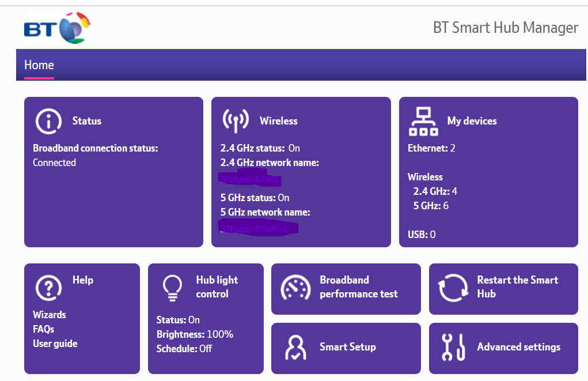This screenshot has width=588, height=381.
Task: Click the speedometer performance test icon
Action: [x=295, y=288]
